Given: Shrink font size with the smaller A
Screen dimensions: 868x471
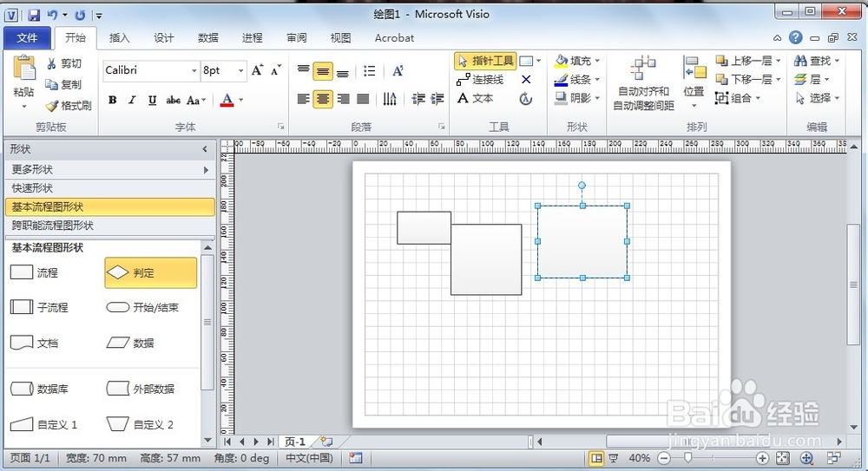Looking at the screenshot, I should tap(276, 70).
